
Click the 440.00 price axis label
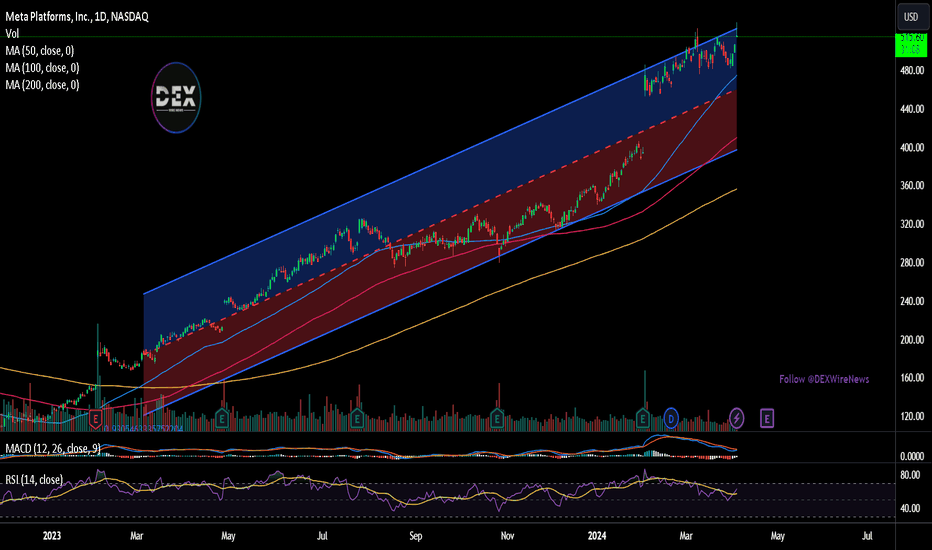pyautogui.click(x=912, y=109)
